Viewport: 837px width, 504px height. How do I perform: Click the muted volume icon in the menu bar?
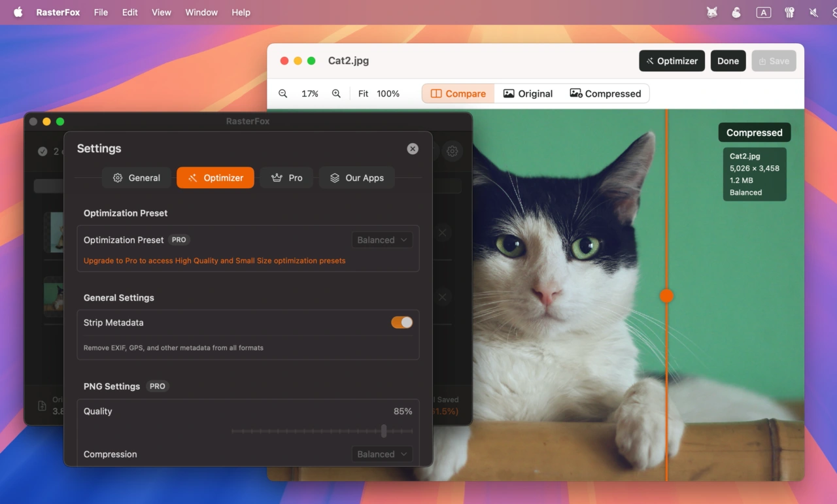tap(813, 12)
